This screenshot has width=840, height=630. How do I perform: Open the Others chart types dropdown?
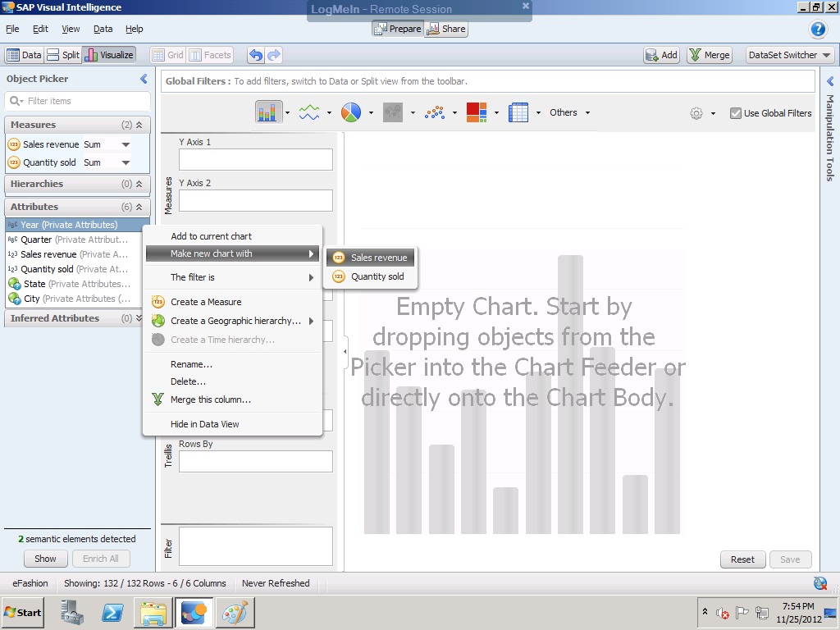coord(569,112)
